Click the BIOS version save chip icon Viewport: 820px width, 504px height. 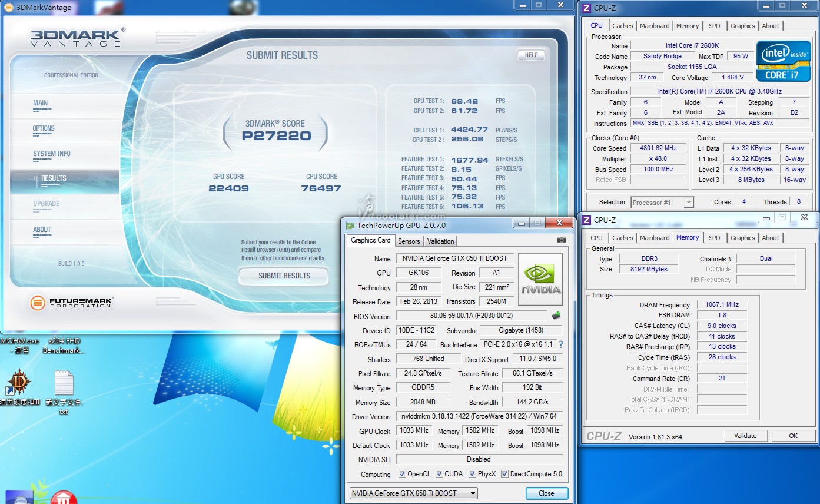[556, 316]
